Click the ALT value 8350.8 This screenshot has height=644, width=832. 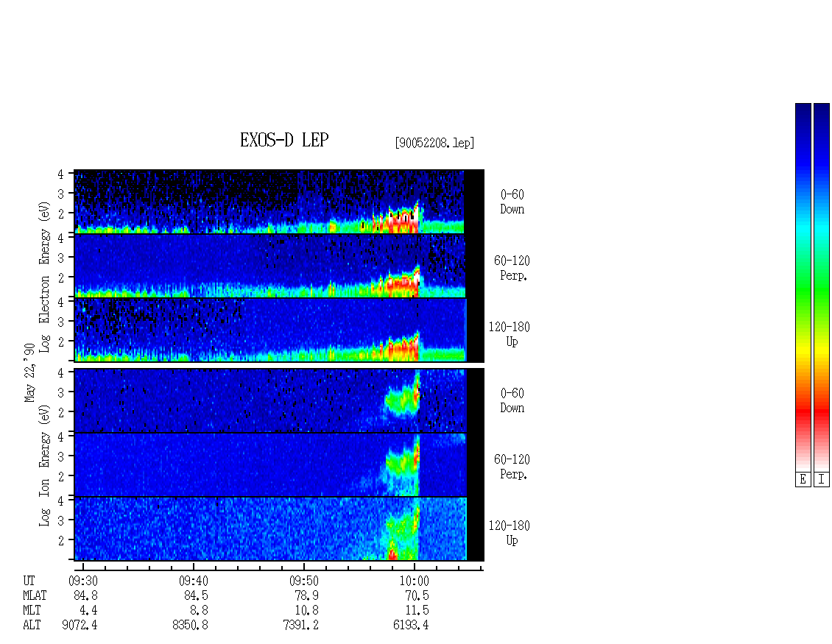[x=191, y=626]
